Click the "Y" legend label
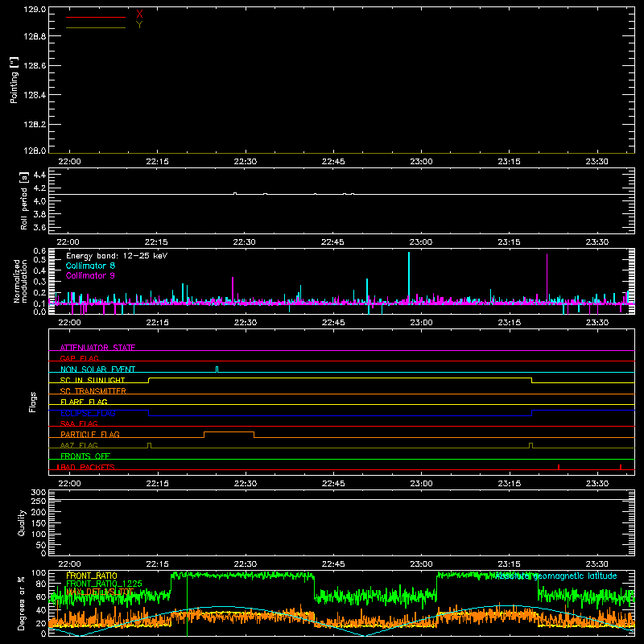This screenshot has width=644, height=644. (x=139, y=25)
